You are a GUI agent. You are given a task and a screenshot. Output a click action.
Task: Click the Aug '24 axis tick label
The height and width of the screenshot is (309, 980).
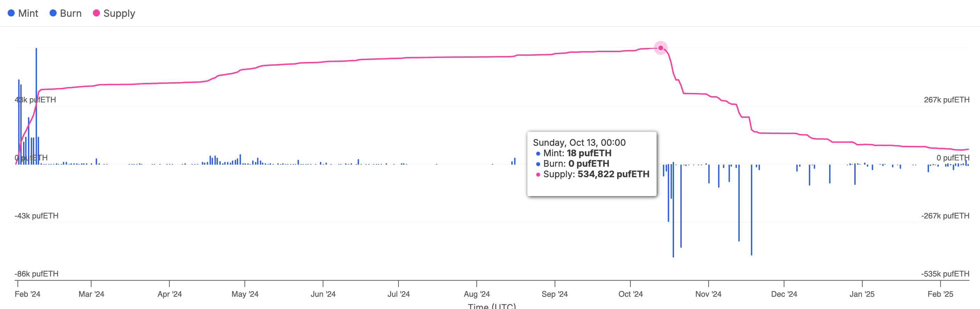(x=476, y=294)
